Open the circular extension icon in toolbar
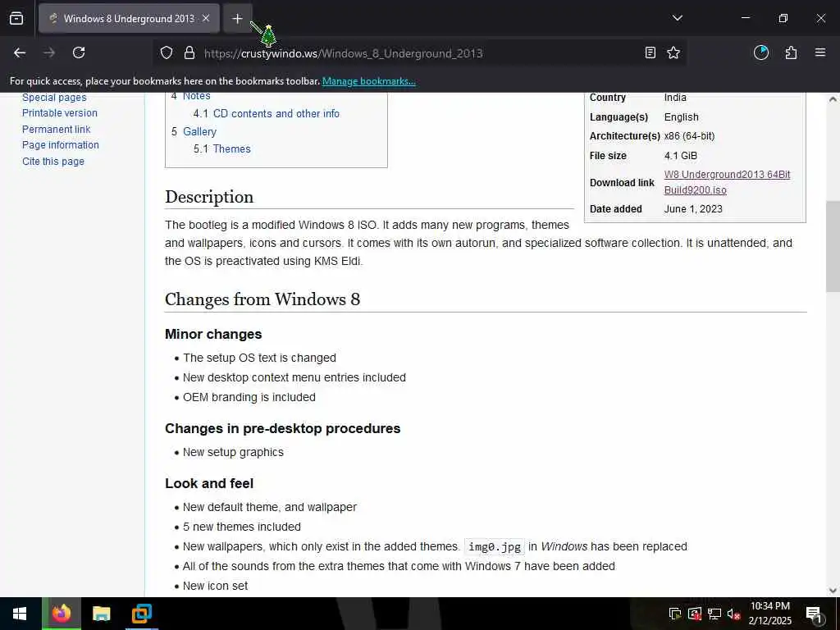Viewport: 840px width, 630px height. coord(761,52)
